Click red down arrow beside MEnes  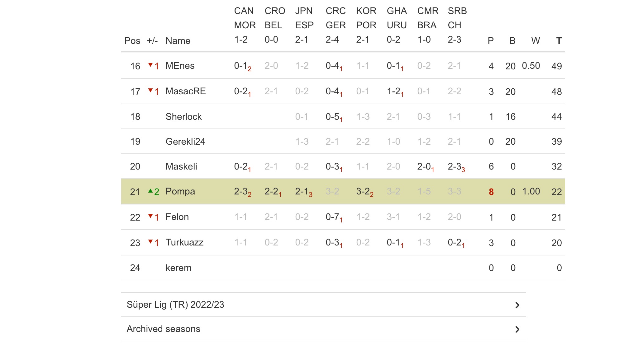point(150,65)
